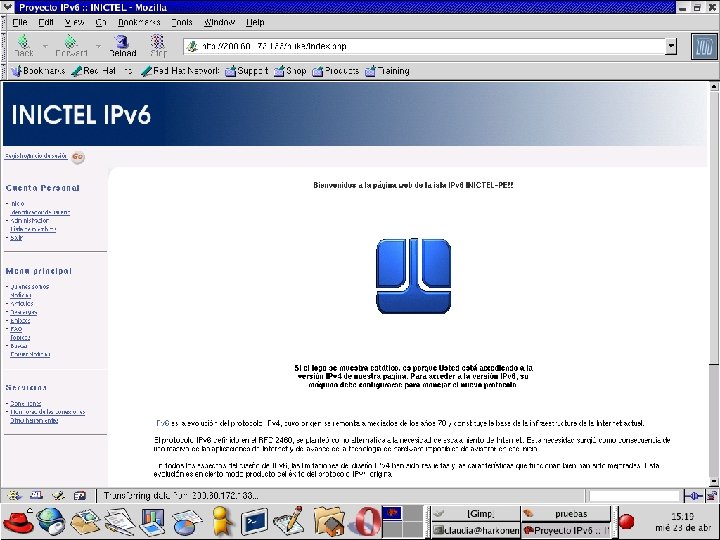Click the Salir link in Cuenta Personal
Image resolution: width=720 pixels, height=540 pixels.
(16, 238)
